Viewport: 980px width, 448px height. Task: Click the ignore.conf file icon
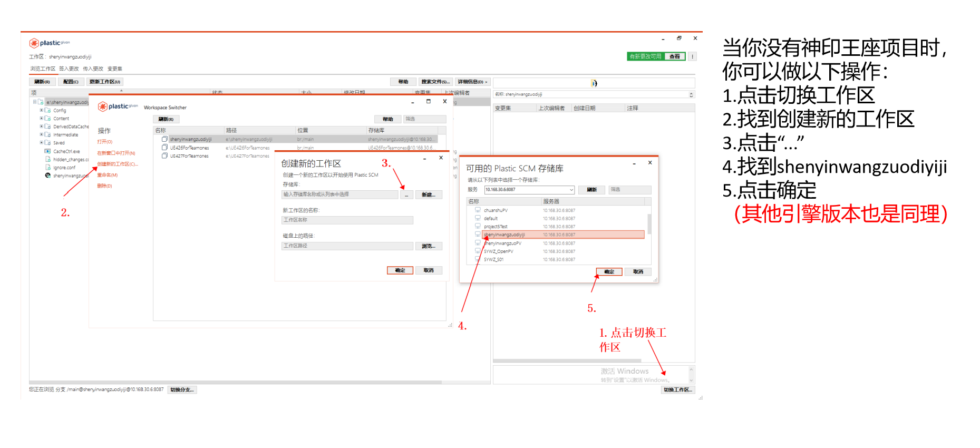pos(47,168)
